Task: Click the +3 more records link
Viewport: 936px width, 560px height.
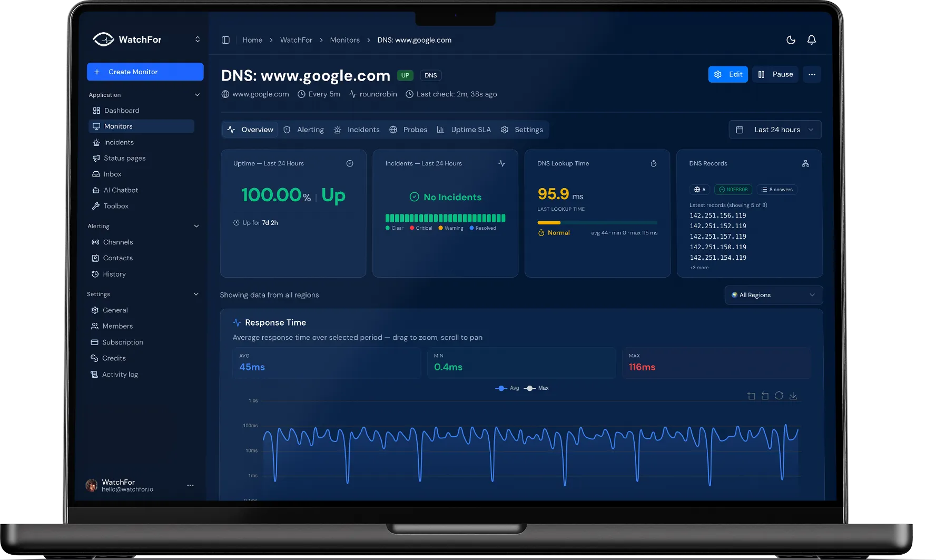Action: pos(699,268)
